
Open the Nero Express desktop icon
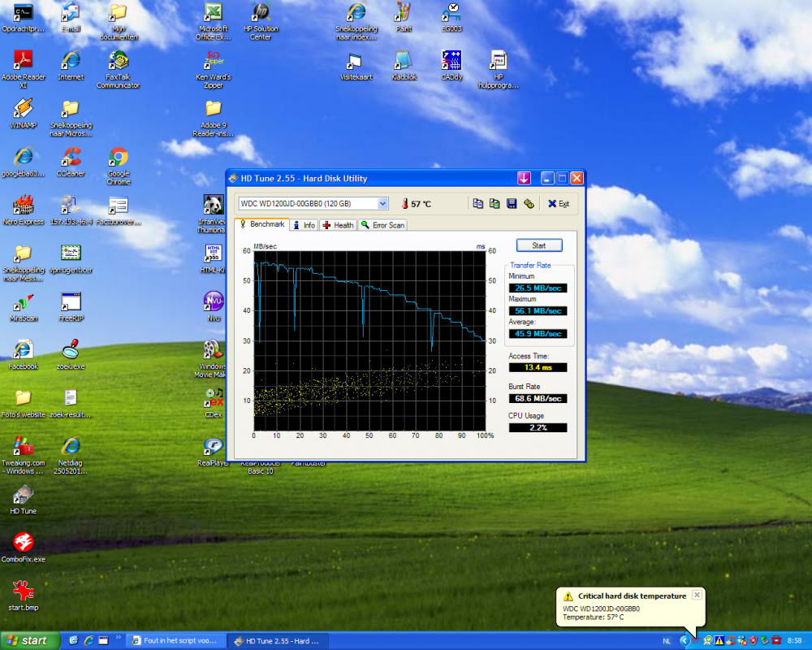point(23,205)
